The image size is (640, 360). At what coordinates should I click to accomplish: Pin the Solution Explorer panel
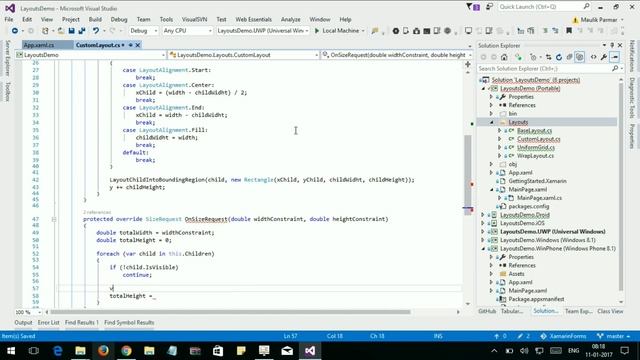pos(612,45)
